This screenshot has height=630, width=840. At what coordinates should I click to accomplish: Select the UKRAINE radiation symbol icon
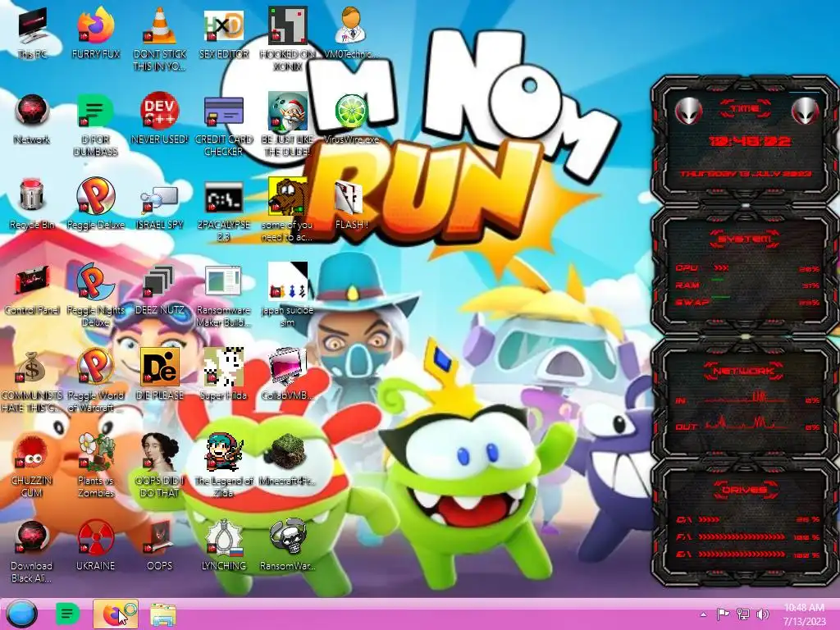click(x=96, y=538)
